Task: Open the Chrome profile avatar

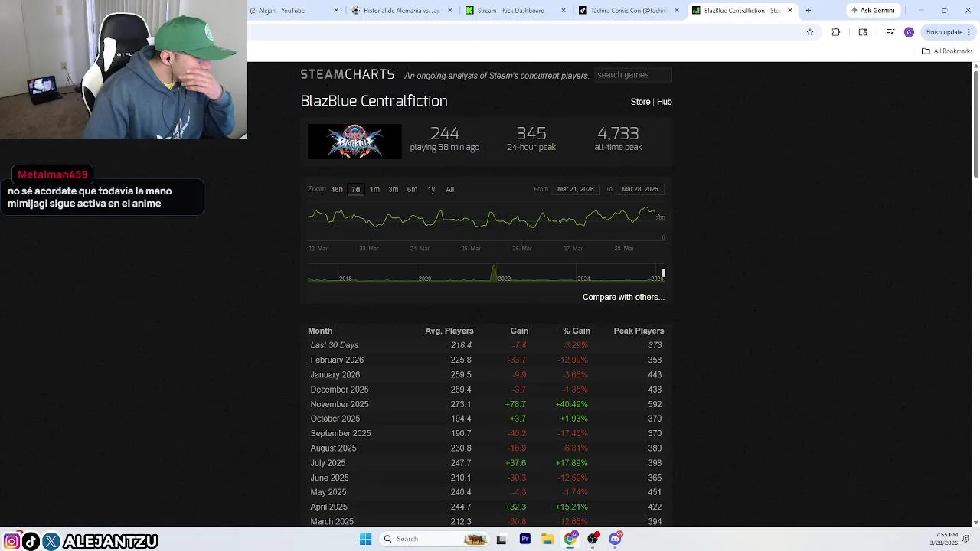Action: [909, 32]
